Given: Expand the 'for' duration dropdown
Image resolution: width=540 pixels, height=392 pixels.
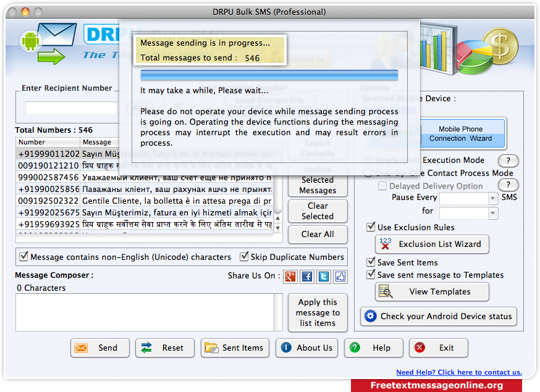Looking at the screenshot, I should click(x=493, y=213).
